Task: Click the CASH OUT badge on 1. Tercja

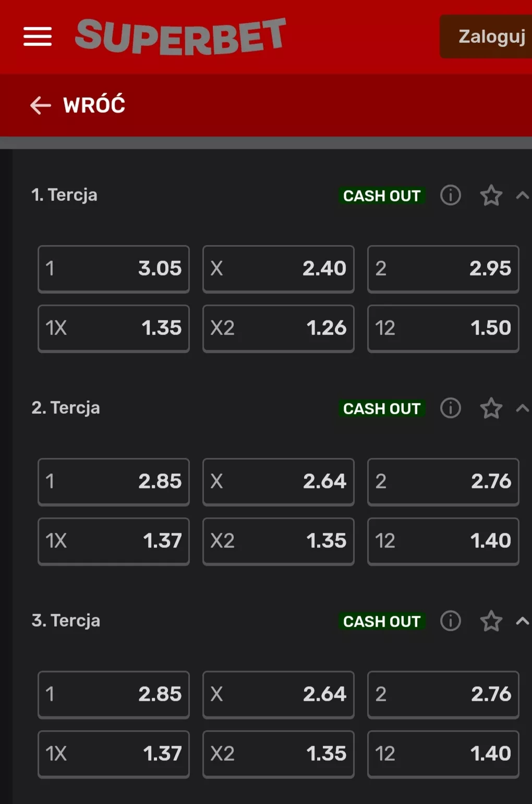Action: [x=381, y=196]
